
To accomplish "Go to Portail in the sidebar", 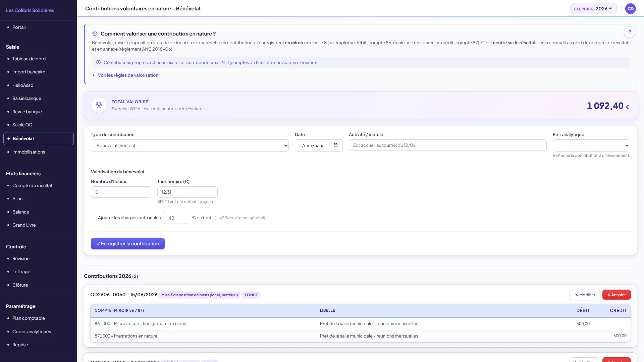I will pyautogui.click(x=19, y=27).
